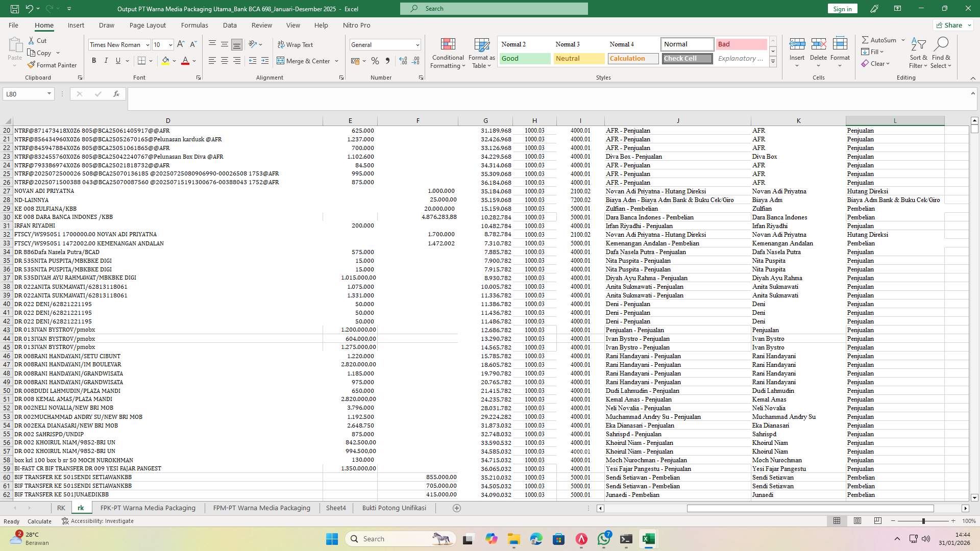Open the font name dropdown for Times New Roman

pos(148,45)
